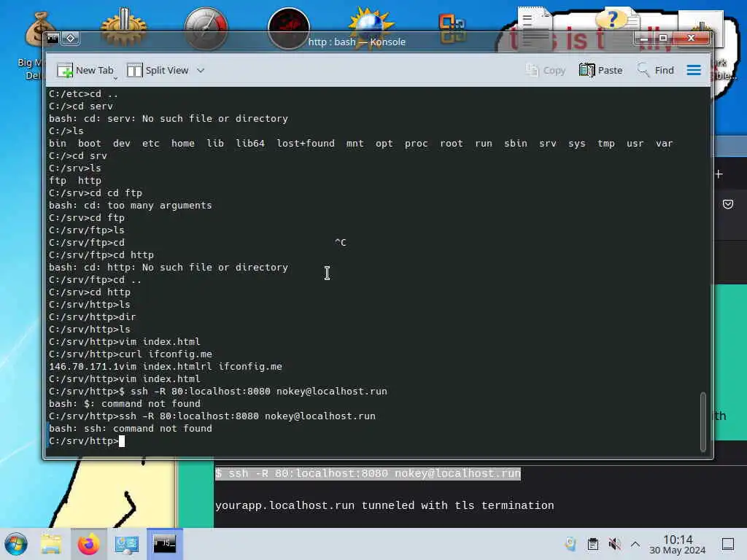Click the 'bash: $: command not found' line
Image resolution: width=747 pixels, height=560 pixels.
coord(124,404)
